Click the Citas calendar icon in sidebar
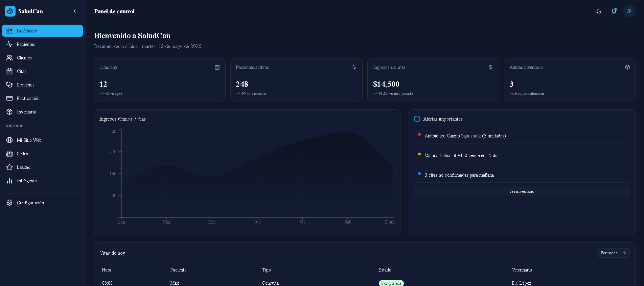The image size is (644, 286). coord(9,71)
